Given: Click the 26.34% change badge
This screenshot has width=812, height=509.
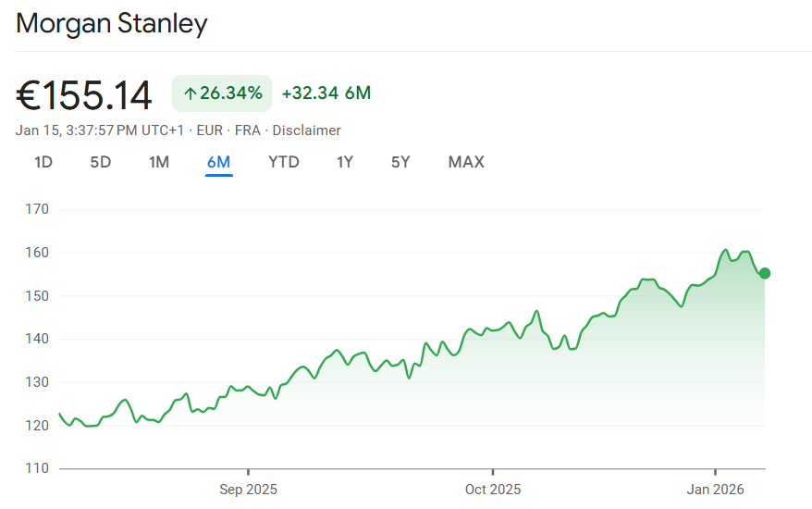Looking at the screenshot, I should (222, 93).
